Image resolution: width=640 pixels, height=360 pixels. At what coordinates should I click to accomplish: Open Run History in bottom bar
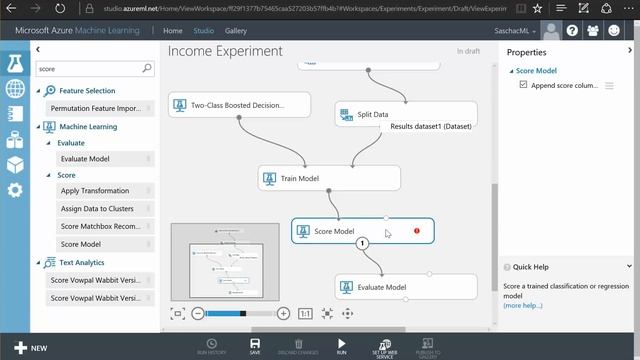211,346
